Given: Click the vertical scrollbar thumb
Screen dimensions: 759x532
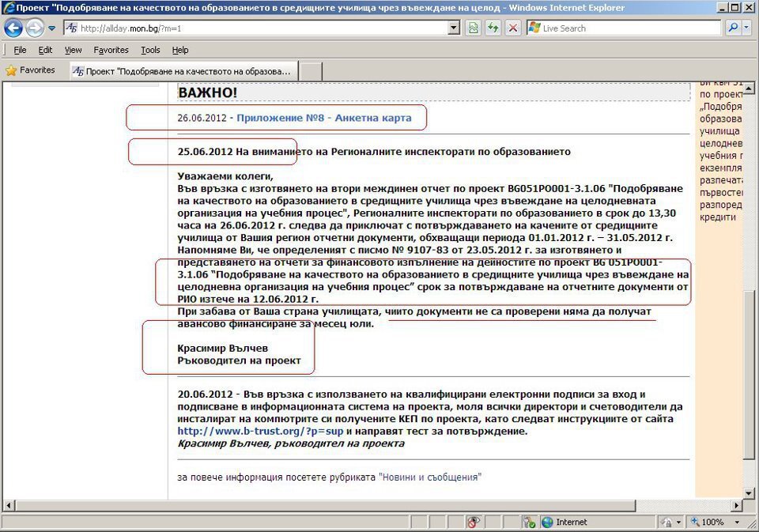Looking at the screenshot, I should point(749,375).
